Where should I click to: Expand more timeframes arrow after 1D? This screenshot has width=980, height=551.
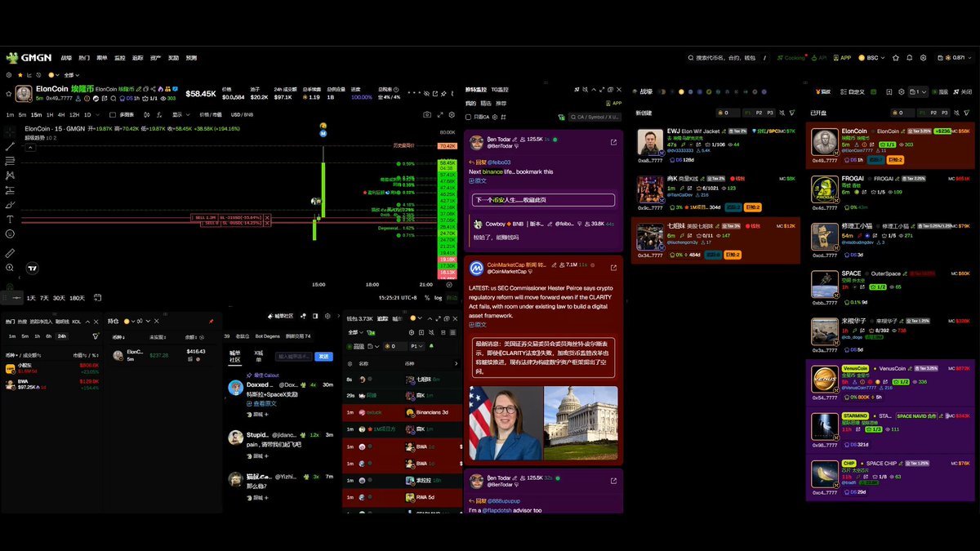[x=98, y=114]
